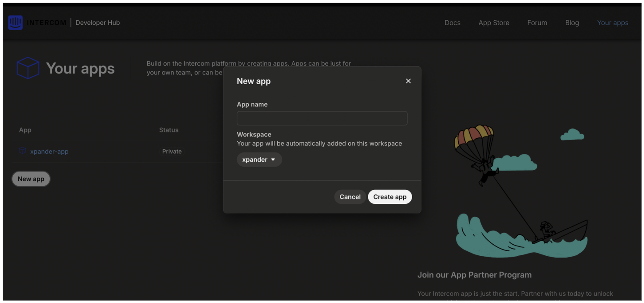Click the Join our App Partner Program heading

coord(474,275)
